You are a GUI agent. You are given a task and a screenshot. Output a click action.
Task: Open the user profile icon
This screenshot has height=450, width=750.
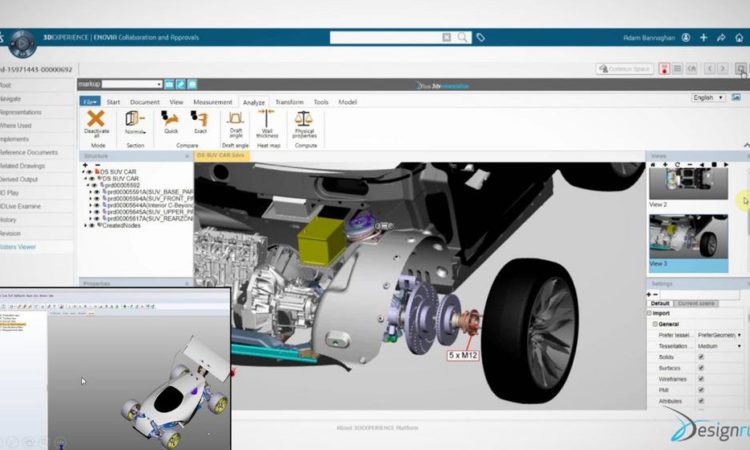(686, 37)
